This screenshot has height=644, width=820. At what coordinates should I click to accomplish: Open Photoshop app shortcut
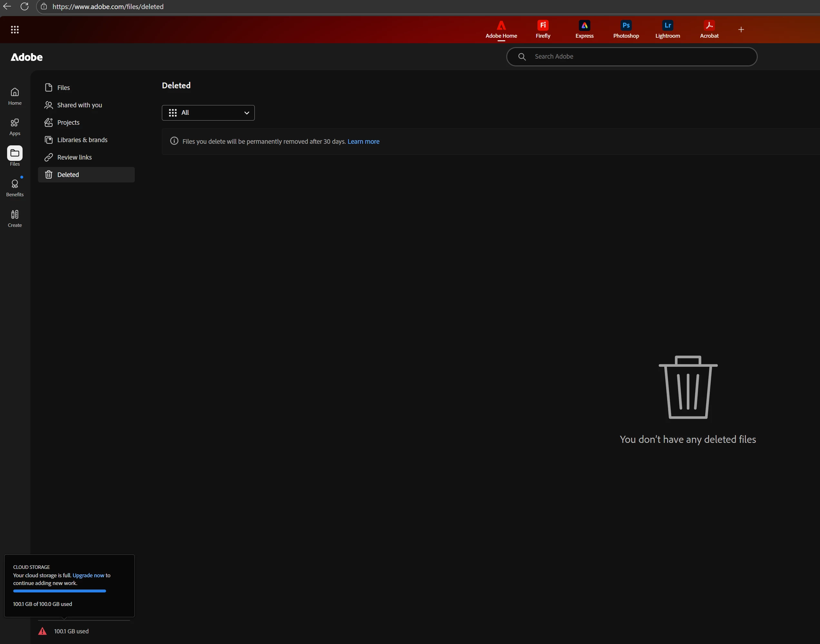coord(626,29)
